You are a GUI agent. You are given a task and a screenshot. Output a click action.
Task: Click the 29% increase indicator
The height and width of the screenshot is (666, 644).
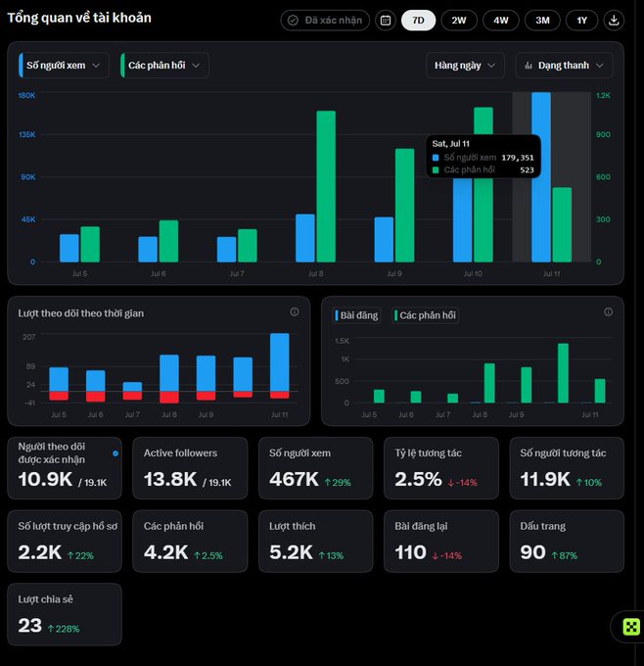coord(338,483)
